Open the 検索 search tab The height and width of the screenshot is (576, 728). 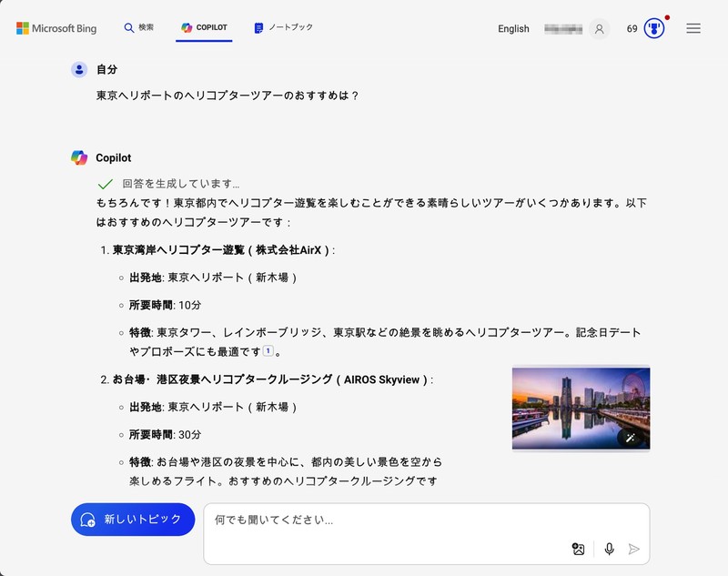pos(139,28)
